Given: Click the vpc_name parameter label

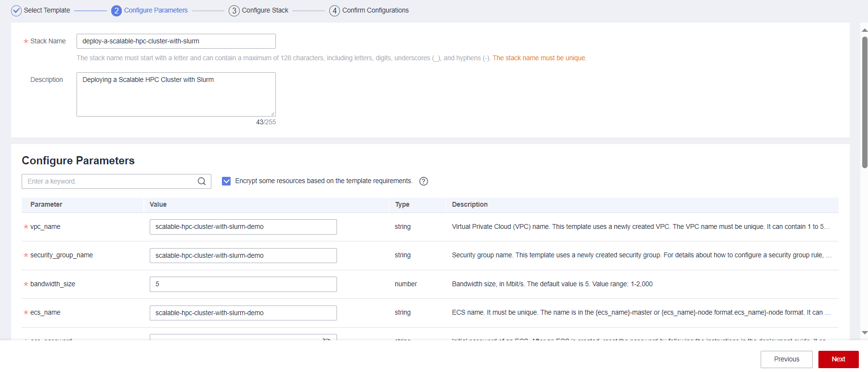Looking at the screenshot, I should click(x=45, y=226).
